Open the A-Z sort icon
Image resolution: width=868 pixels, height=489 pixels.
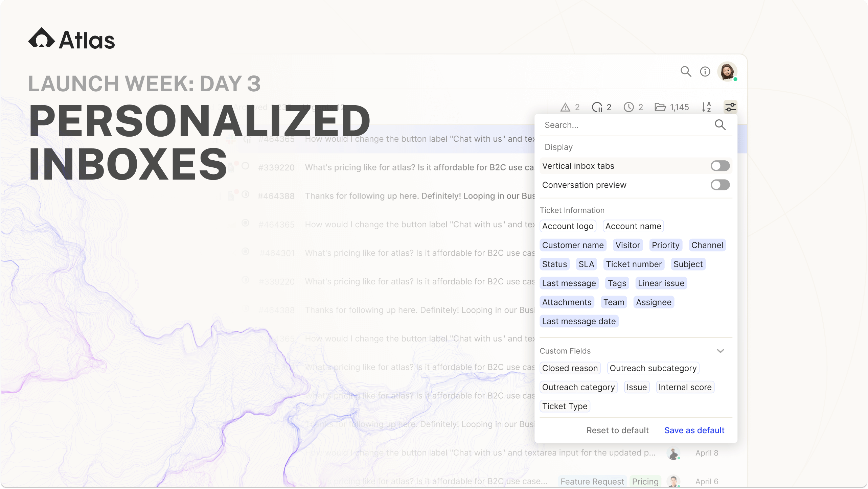tap(706, 107)
